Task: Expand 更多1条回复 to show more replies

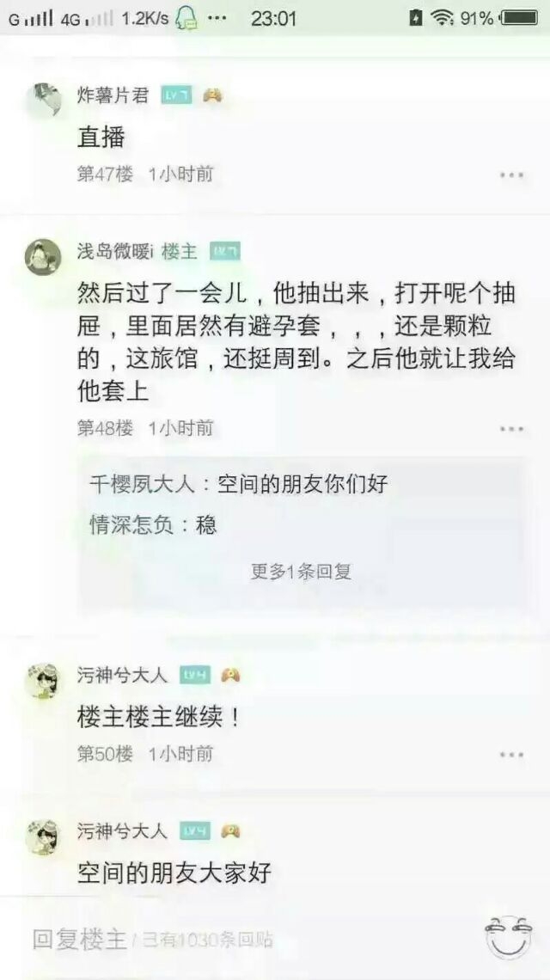Action: 302,572
